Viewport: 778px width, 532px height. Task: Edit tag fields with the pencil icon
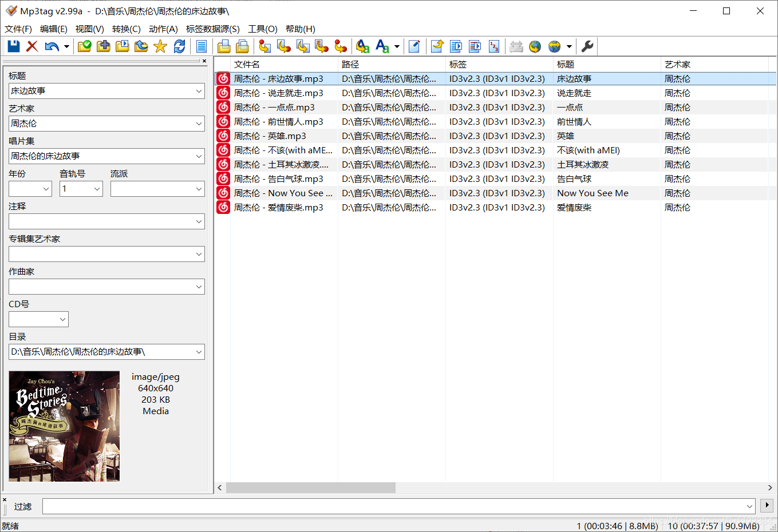click(x=414, y=46)
